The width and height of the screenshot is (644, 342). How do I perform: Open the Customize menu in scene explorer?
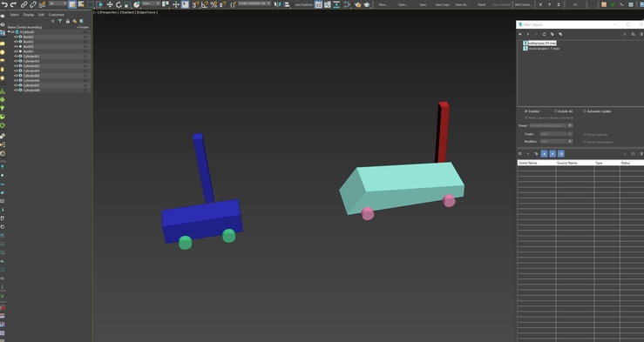point(57,14)
